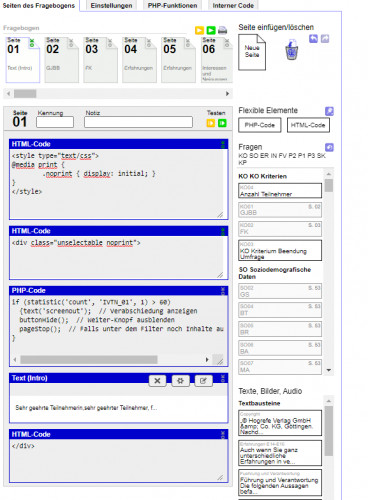
Task: Open the PHP-Funktionen tab
Action: (172, 6)
